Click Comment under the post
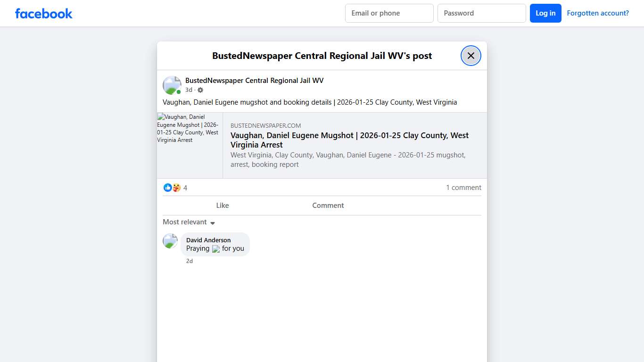Viewport: 644px width, 362px height. (328, 205)
